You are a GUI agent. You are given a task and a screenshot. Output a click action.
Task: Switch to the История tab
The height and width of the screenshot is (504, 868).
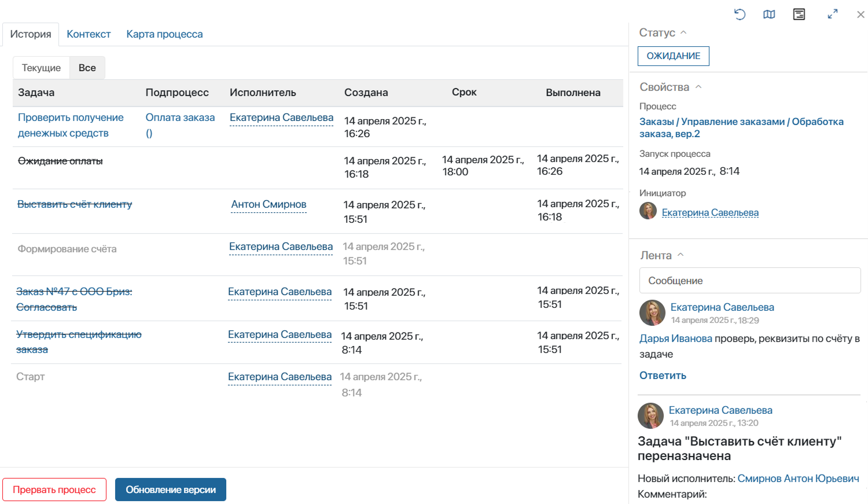tap(31, 34)
